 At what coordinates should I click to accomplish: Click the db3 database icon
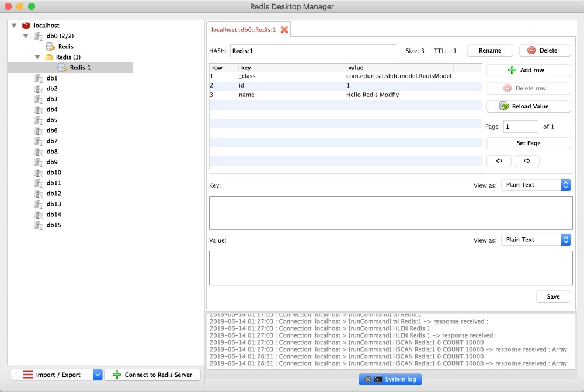pyautogui.click(x=39, y=99)
